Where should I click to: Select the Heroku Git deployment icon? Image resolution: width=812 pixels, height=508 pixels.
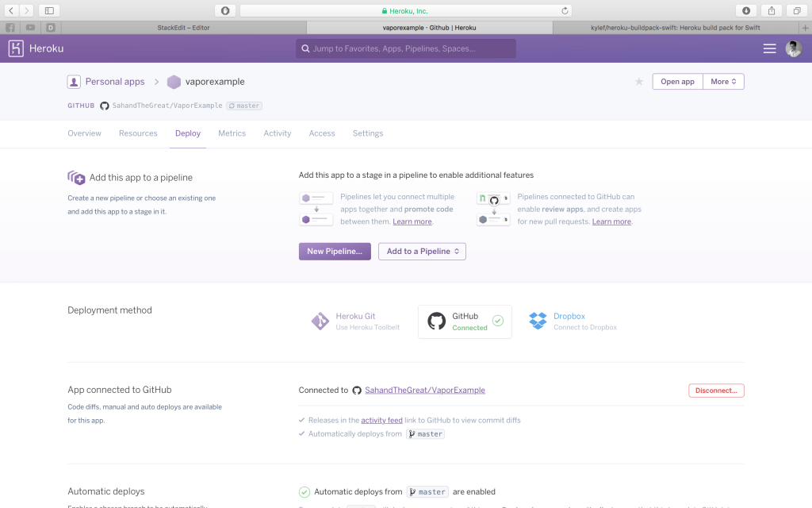click(x=320, y=321)
